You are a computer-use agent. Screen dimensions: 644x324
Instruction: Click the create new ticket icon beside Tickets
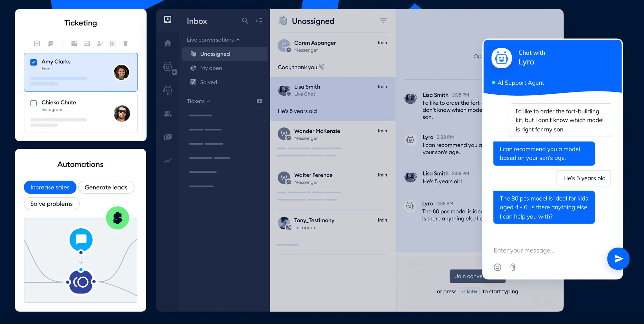click(x=259, y=101)
